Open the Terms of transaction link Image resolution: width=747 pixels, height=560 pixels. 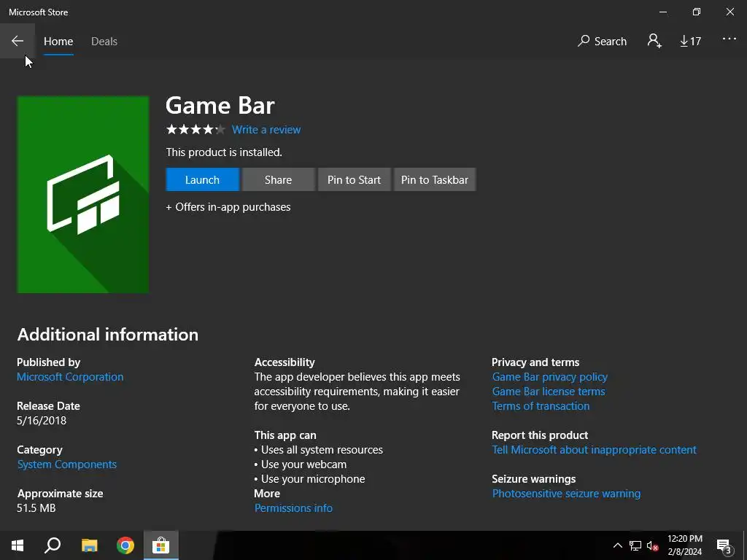point(541,406)
